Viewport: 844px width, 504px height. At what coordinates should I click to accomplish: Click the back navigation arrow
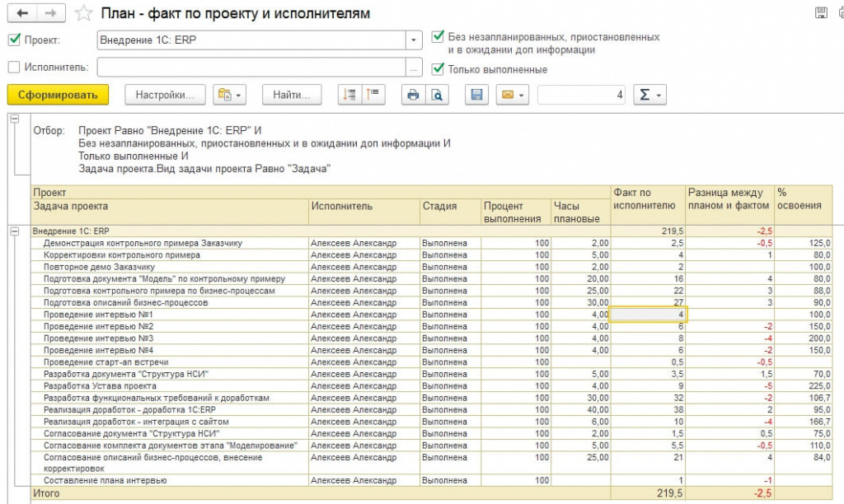[24, 13]
